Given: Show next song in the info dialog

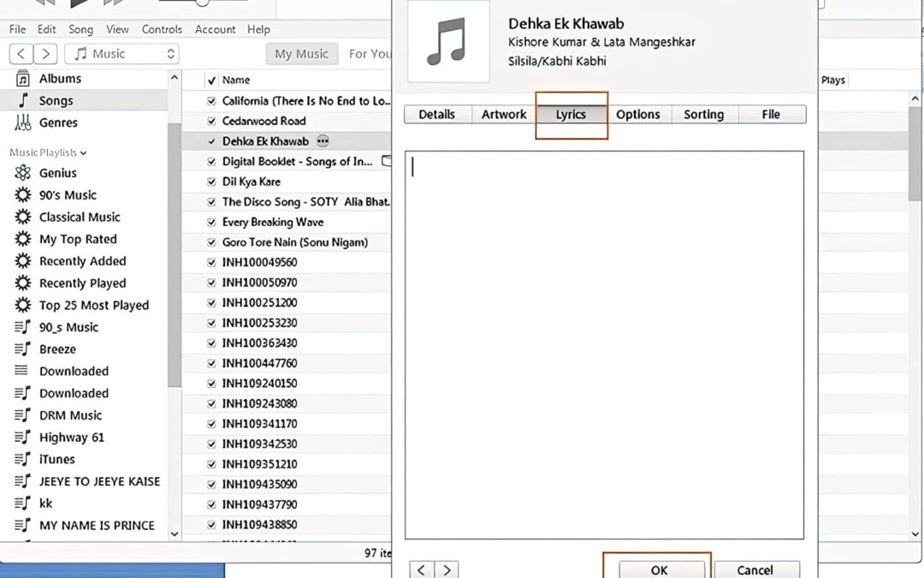Looking at the screenshot, I should pyautogui.click(x=447, y=569).
